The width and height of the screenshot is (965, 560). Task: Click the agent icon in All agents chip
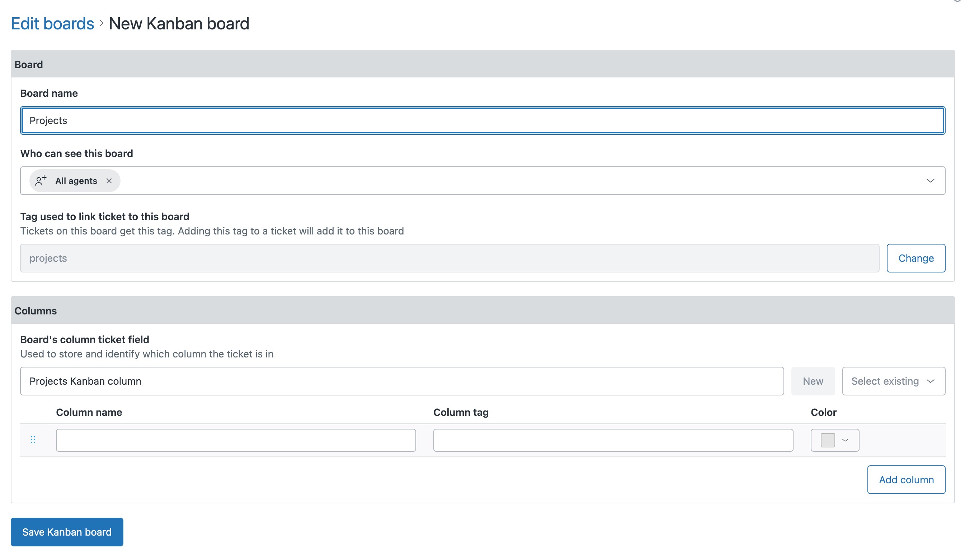click(x=41, y=181)
